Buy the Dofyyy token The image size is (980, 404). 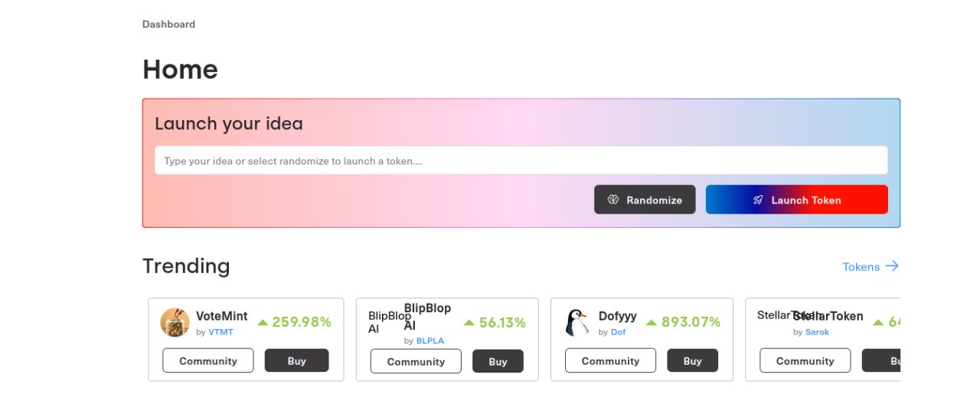[x=692, y=361]
